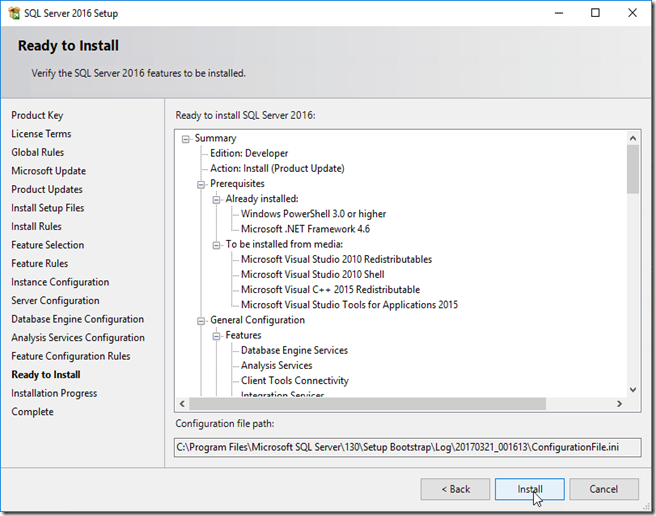Select the Edition: Developer row
This screenshot has width=656, height=516.
[249, 153]
